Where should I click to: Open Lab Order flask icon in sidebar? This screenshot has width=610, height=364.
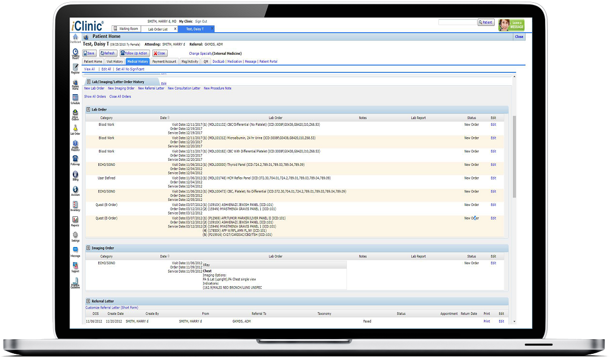75,129
